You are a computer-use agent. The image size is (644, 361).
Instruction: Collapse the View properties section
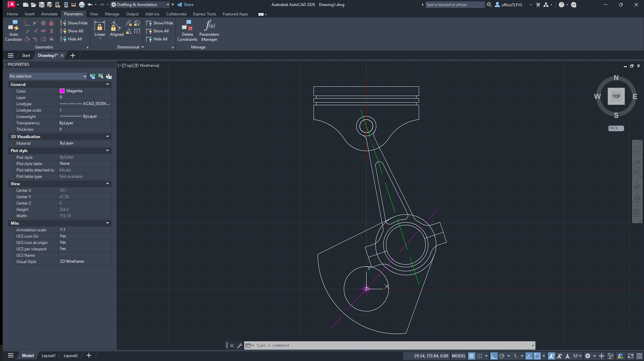[x=108, y=184]
